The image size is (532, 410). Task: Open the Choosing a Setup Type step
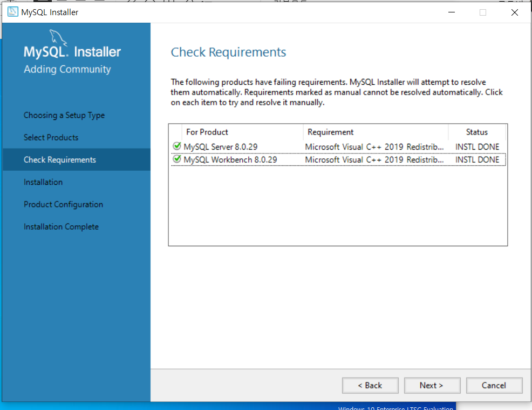64,116
